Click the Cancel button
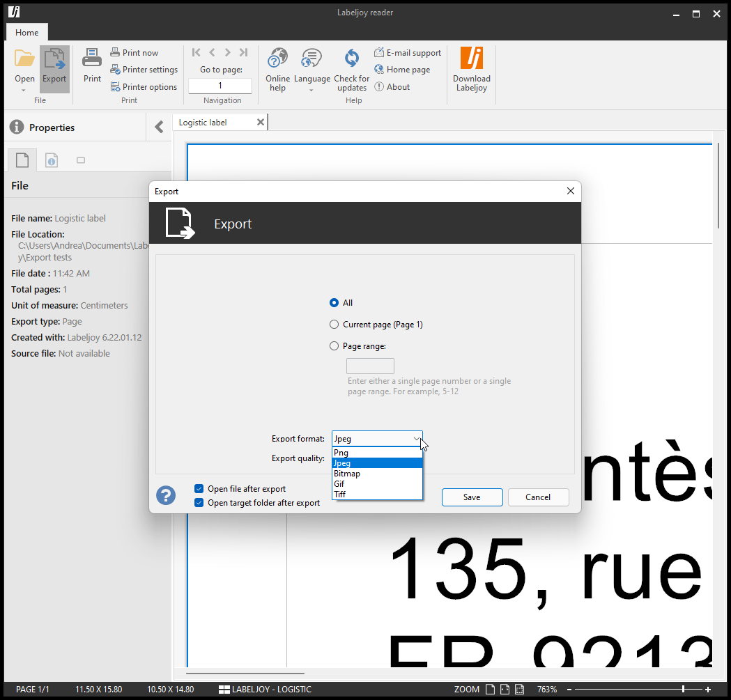This screenshot has width=731, height=700. click(x=538, y=497)
